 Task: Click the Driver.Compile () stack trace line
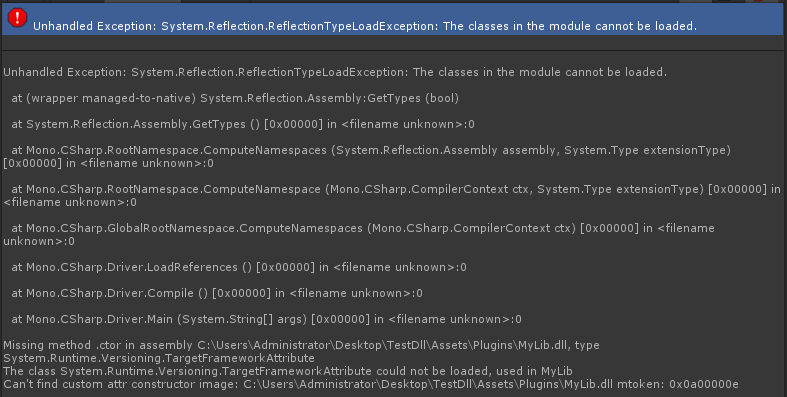coord(217,294)
